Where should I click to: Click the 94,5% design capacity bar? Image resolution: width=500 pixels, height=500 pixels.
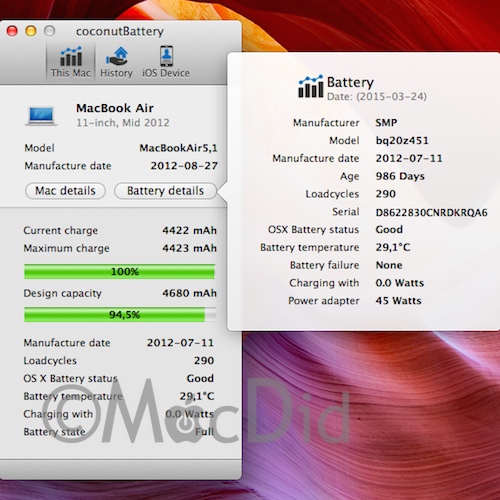tap(119, 315)
